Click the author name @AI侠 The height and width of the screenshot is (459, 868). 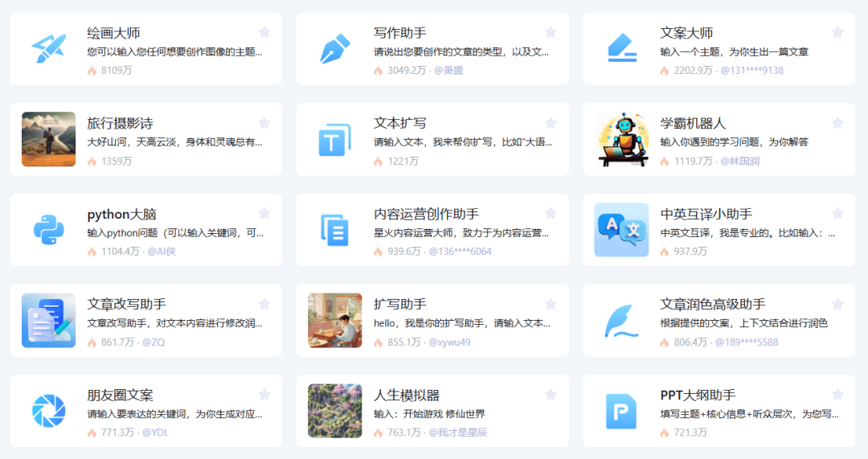(x=161, y=252)
